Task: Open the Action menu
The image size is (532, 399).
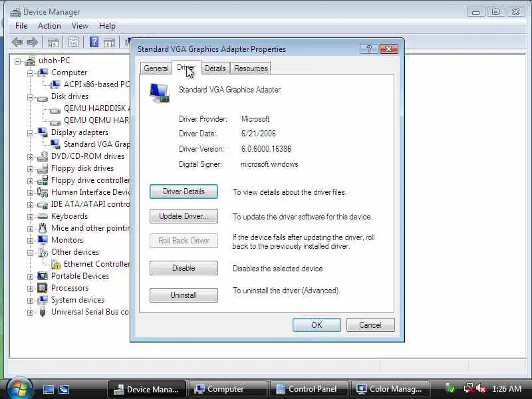Action: (49, 26)
